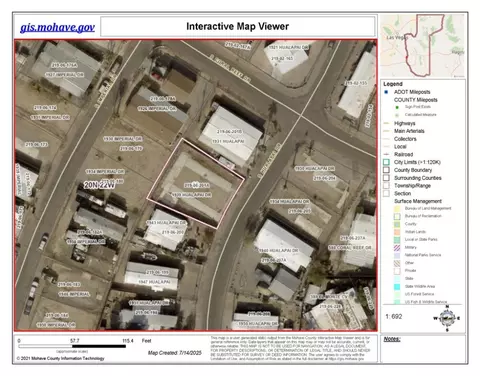
Task: Click the Surrounding Counties box symbol
Action: pyautogui.click(x=386, y=178)
